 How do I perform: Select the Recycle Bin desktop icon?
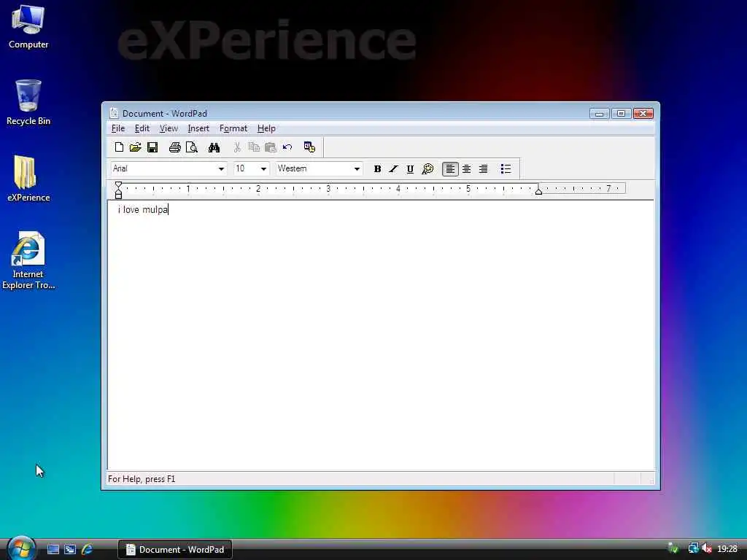28,103
